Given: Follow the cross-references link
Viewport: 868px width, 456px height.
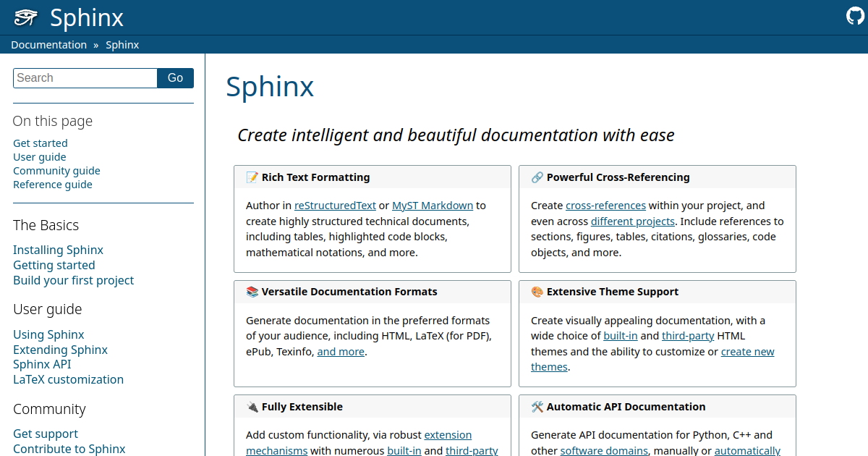Looking at the screenshot, I should coord(606,206).
